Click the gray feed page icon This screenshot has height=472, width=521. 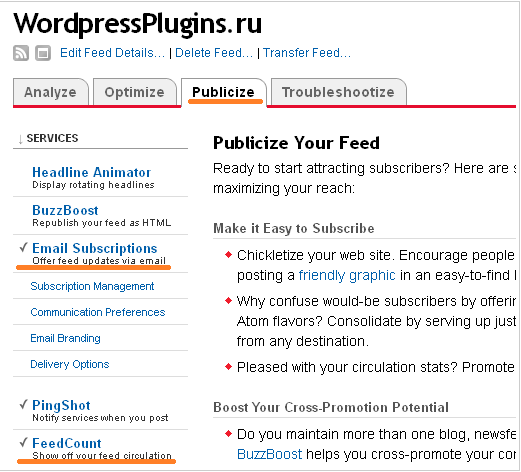tap(43, 53)
